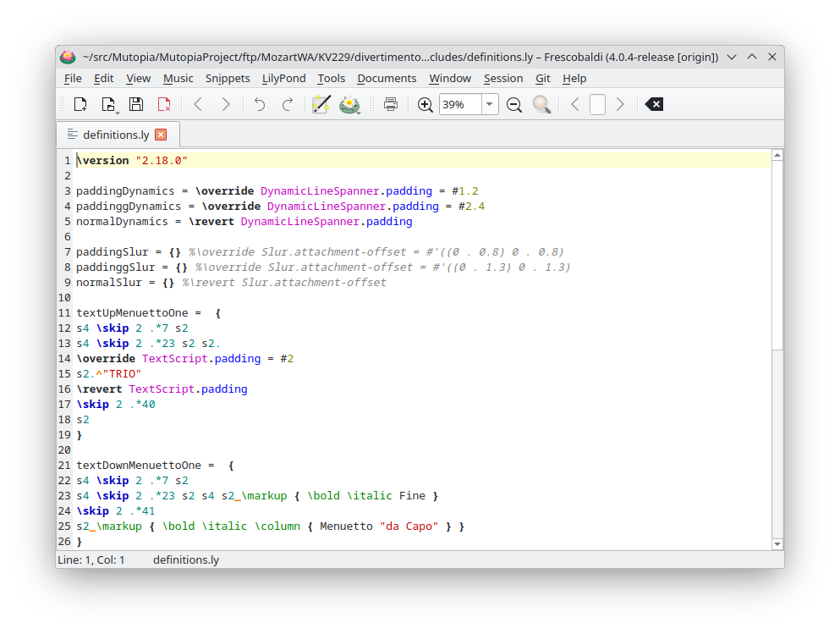Click the New from template icon
Image resolution: width=840 pixels, height=634 pixels.
click(109, 104)
